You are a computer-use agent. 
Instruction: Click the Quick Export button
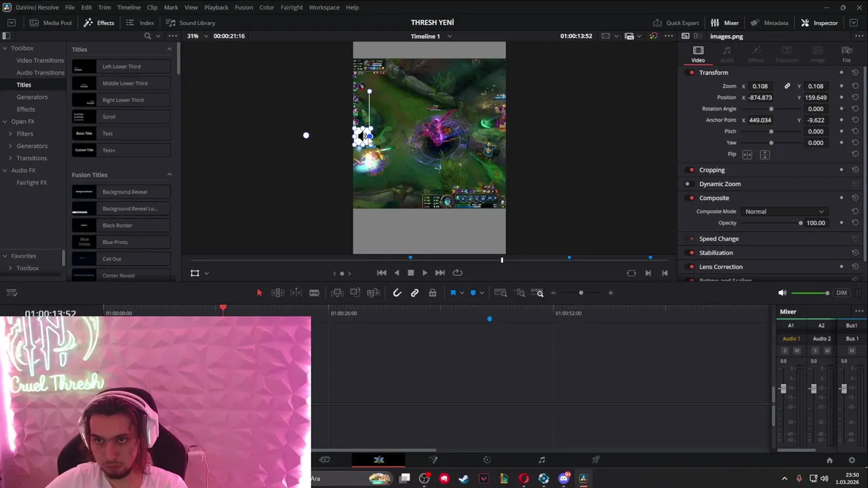coord(676,23)
